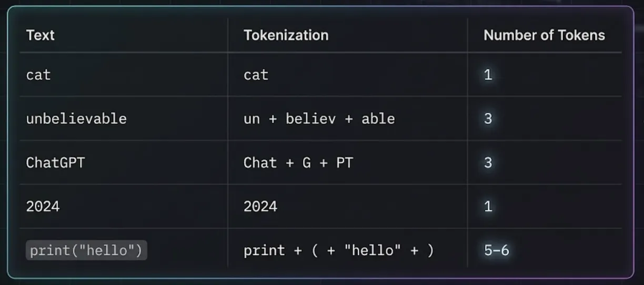
Task: Click the "PT" token in ChatGPT row
Action: 344,162
